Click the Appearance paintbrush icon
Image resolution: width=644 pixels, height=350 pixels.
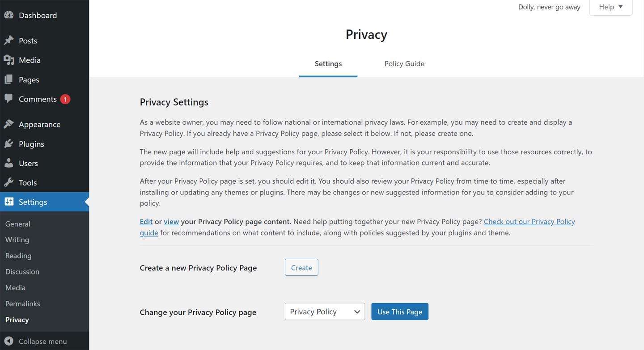point(9,124)
